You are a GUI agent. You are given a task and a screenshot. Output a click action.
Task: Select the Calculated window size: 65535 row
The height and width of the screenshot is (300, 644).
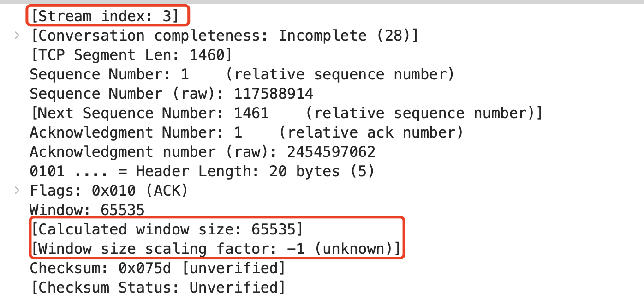pos(167,229)
